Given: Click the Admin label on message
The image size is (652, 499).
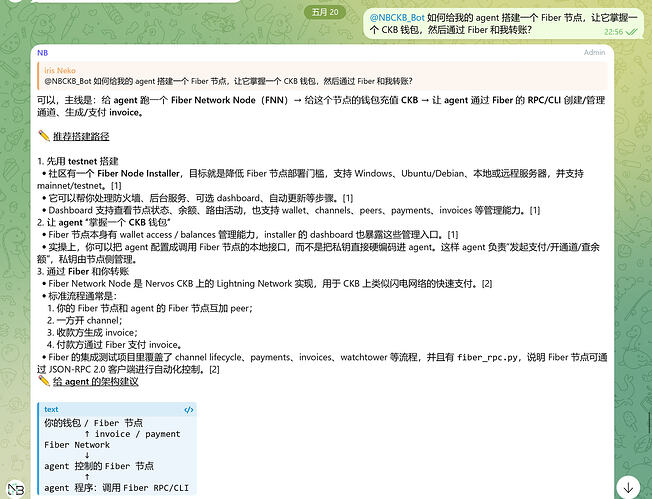Looking at the screenshot, I should click(x=594, y=52).
